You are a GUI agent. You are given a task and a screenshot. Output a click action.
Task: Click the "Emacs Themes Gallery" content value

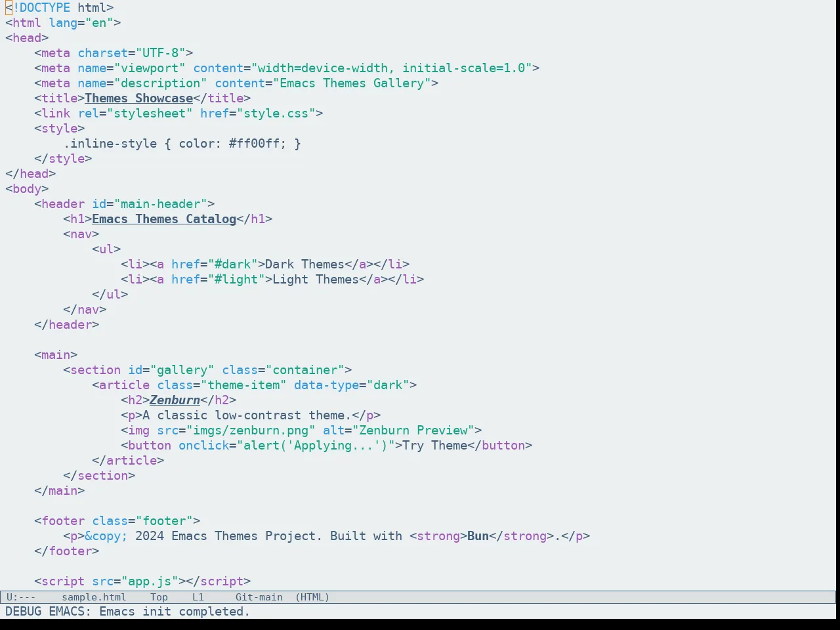tap(352, 83)
